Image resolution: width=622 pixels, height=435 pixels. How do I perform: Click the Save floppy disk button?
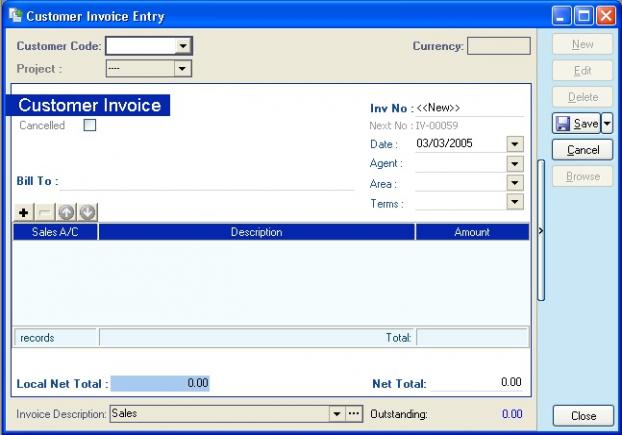click(576, 123)
